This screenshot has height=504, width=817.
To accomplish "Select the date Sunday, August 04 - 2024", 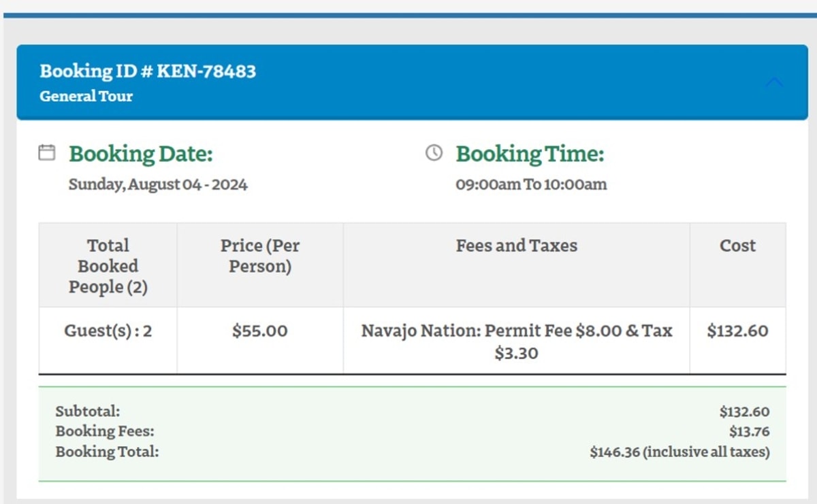I will pos(158,184).
